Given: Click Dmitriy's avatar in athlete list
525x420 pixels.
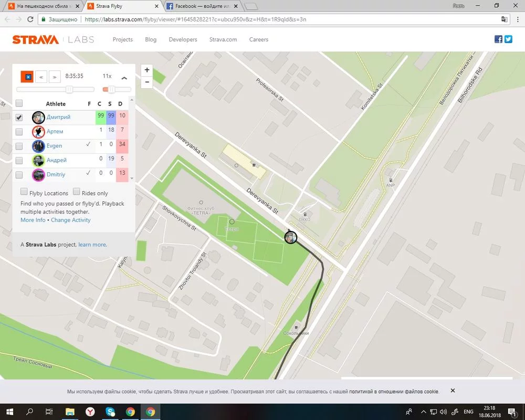Looking at the screenshot, I should click(x=38, y=175).
